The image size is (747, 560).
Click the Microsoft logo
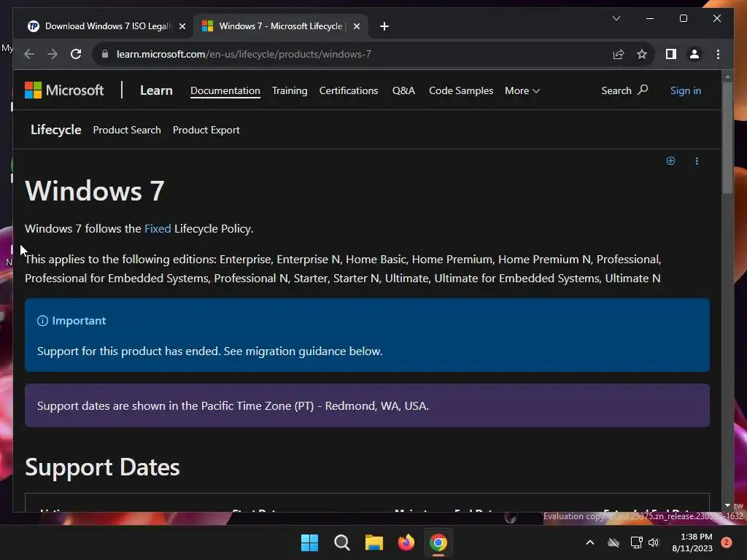pyautogui.click(x=64, y=90)
